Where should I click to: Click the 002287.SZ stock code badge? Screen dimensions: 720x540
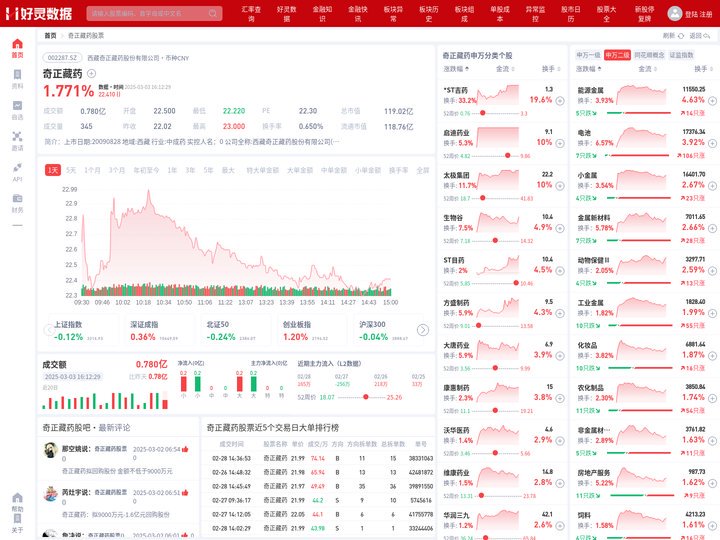[62, 58]
